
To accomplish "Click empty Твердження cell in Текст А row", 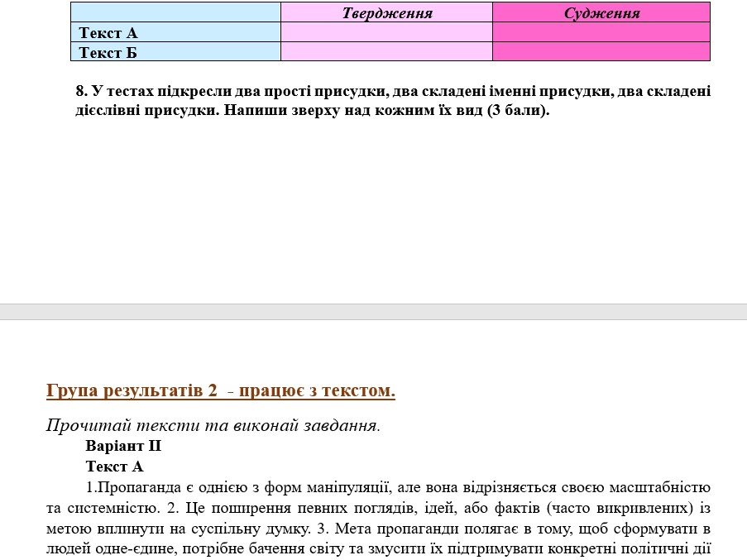I will [x=386, y=32].
